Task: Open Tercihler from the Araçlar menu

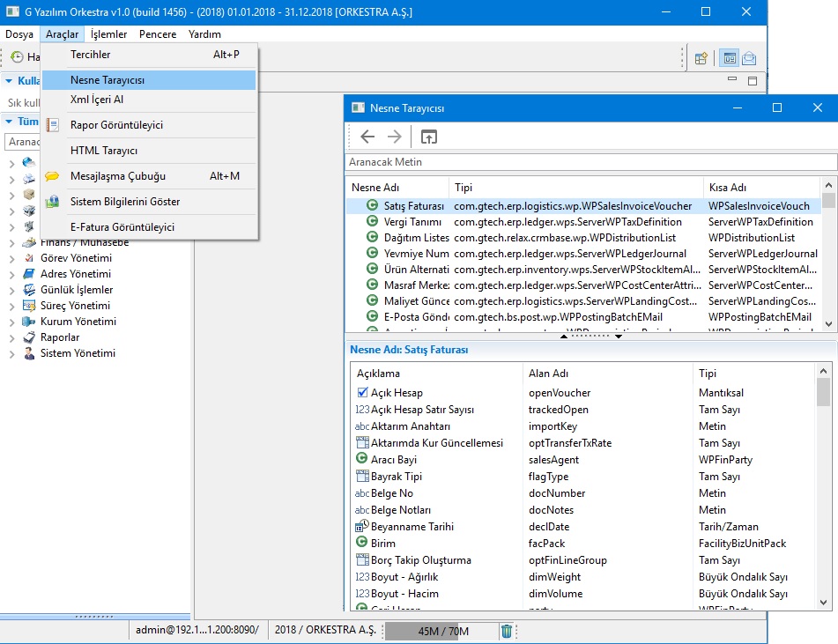Action: pyautogui.click(x=91, y=55)
